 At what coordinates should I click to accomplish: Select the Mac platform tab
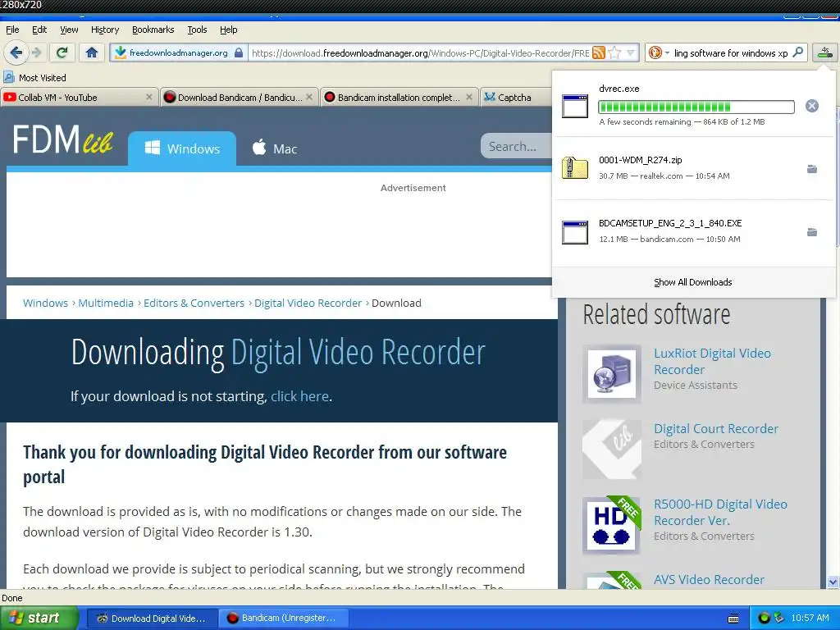click(x=275, y=148)
